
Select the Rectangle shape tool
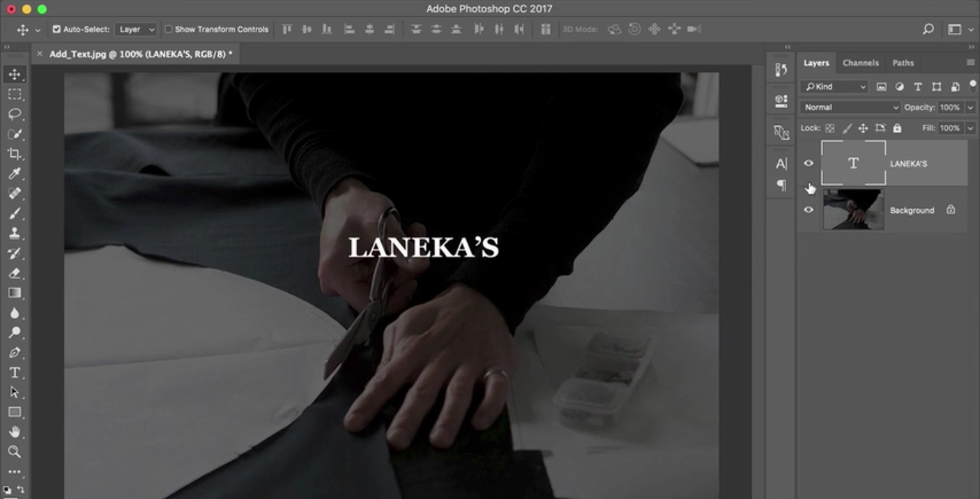pyautogui.click(x=15, y=412)
